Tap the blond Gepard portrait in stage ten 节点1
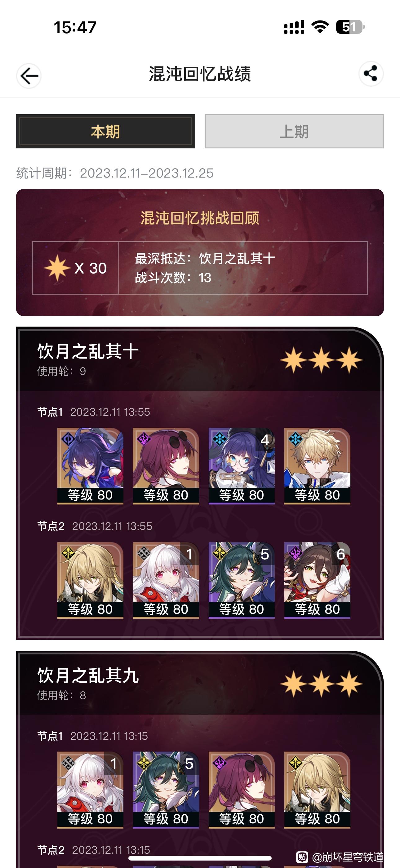Viewport: 400px width, 868px height. (317, 466)
